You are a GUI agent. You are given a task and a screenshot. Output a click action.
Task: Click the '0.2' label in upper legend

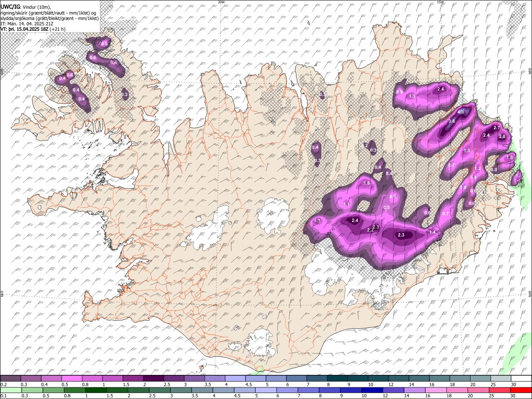click(4, 384)
